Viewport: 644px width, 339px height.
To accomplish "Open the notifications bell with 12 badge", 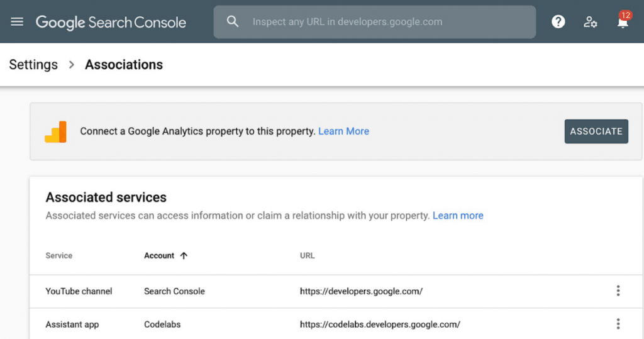I will [x=623, y=22].
